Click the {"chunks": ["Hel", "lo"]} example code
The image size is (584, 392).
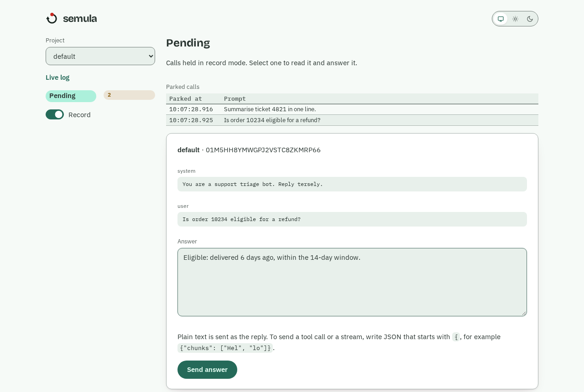click(225, 348)
